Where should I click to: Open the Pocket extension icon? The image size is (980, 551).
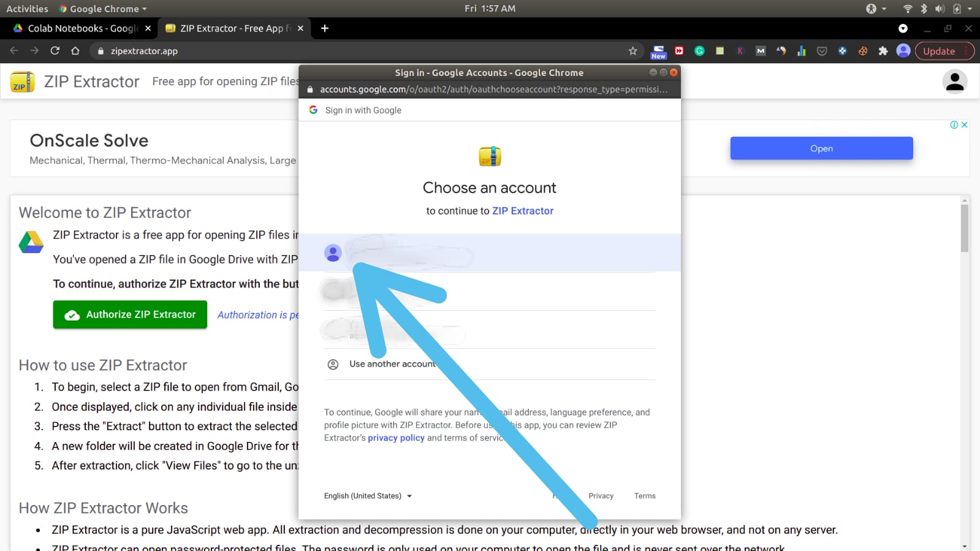822,51
